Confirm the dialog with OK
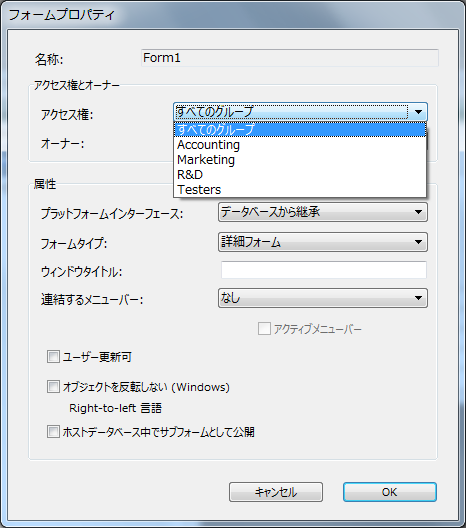This screenshot has height=528, width=466. click(x=390, y=492)
